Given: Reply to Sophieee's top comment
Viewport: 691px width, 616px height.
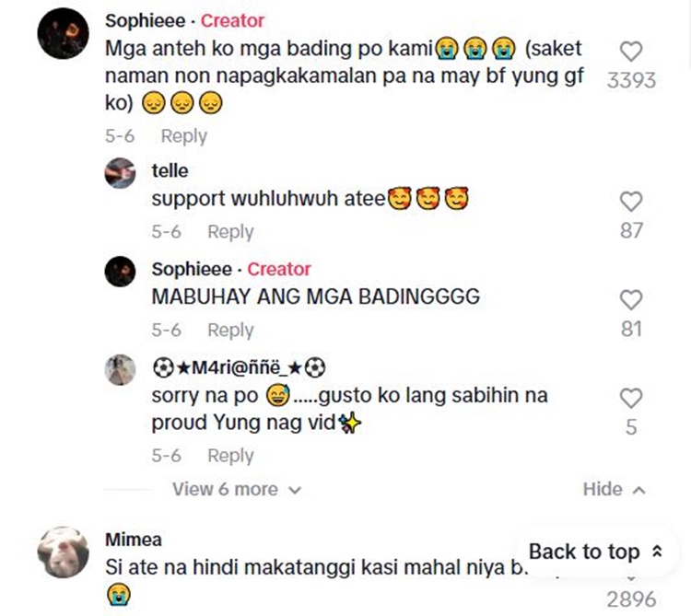Looking at the screenshot, I should [x=183, y=136].
